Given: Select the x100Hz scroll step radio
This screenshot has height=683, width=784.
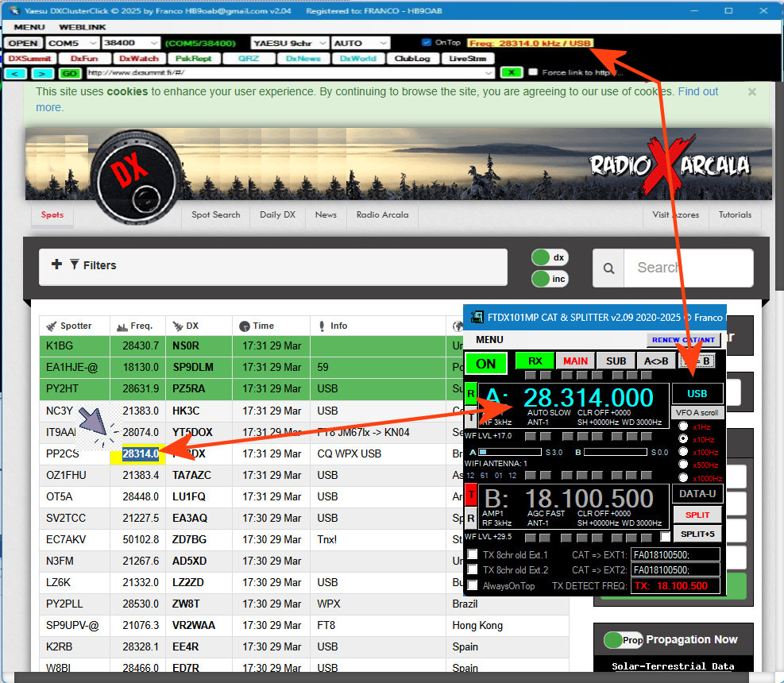Looking at the screenshot, I should click(683, 452).
